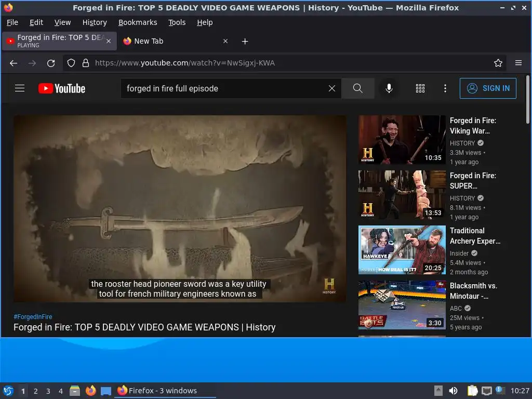532x399 pixels.
Task: Switch to workspace 4 in the pager
Action: (61, 391)
